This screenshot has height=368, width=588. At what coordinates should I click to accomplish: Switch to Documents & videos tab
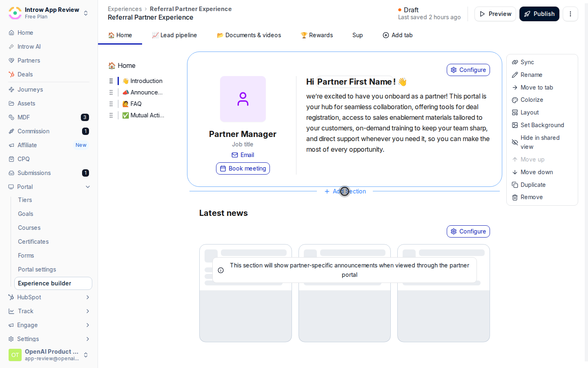click(249, 35)
